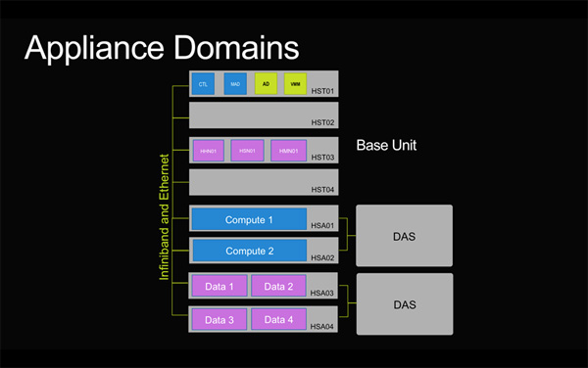The height and width of the screenshot is (368, 588).
Task: Select the empty HST04 host bar
Action: [x=264, y=182]
